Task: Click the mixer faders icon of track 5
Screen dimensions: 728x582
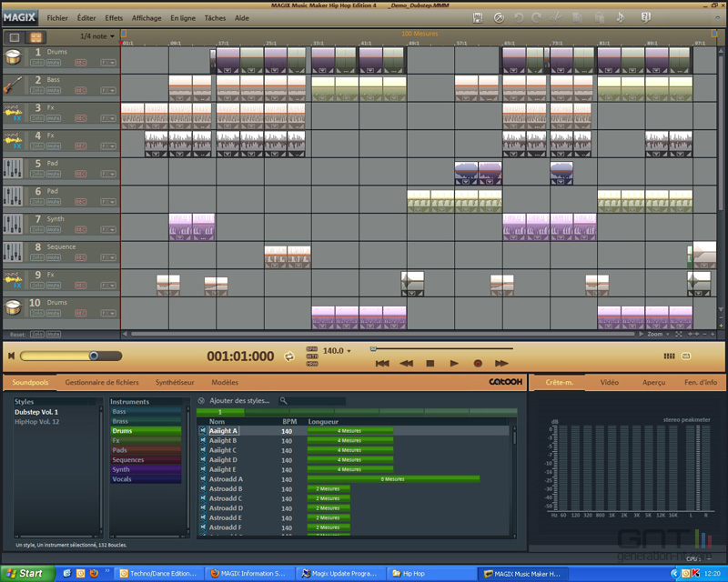Action: click(13, 168)
